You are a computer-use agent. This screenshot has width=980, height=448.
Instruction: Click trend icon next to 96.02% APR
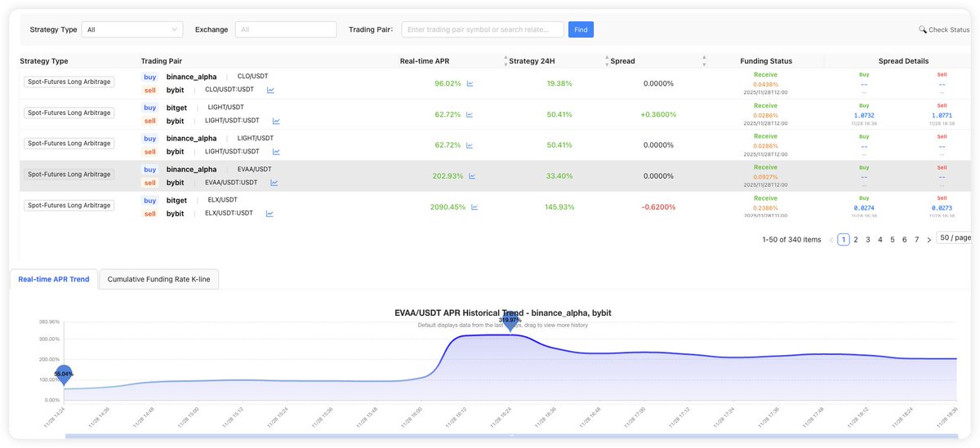click(470, 83)
